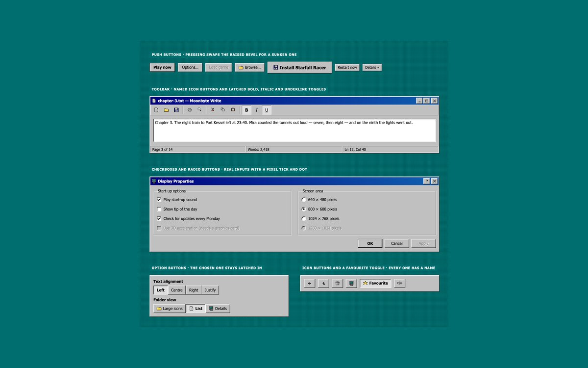Viewport: 588px width, 368px height.
Task: Switch folder view to List
Action: pos(196,309)
